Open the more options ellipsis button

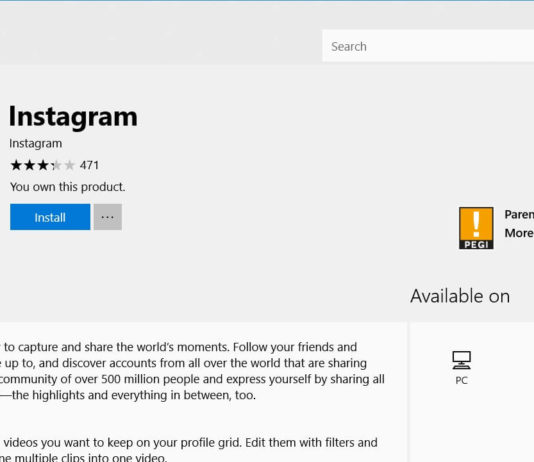click(x=108, y=217)
